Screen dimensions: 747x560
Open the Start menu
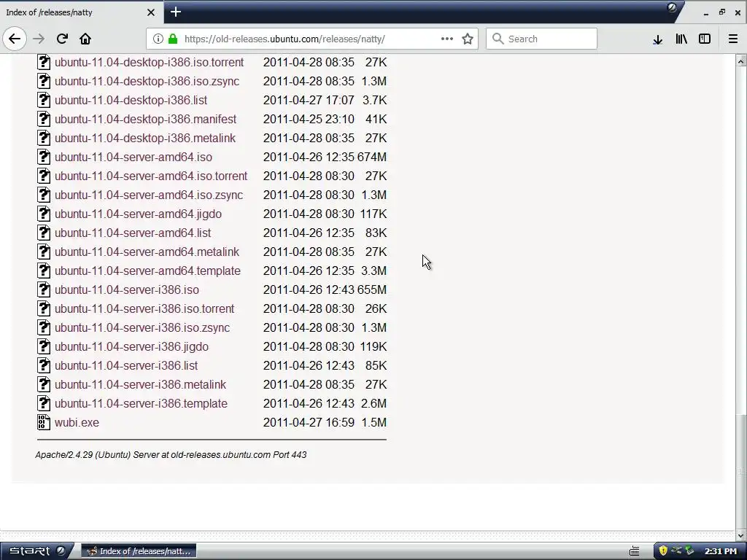36,551
